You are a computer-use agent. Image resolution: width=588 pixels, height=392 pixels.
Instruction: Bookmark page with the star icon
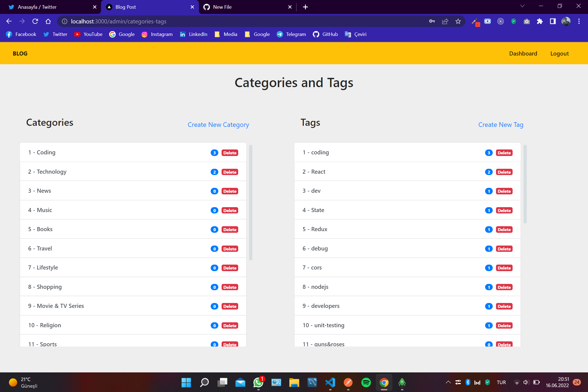point(458,21)
